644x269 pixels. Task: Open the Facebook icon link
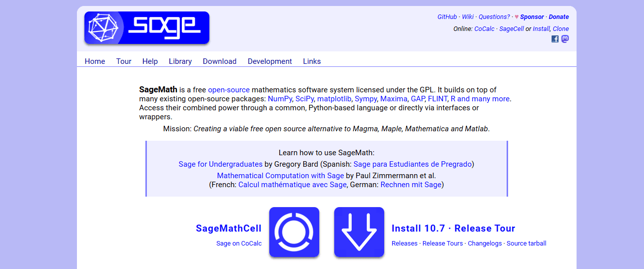click(555, 39)
